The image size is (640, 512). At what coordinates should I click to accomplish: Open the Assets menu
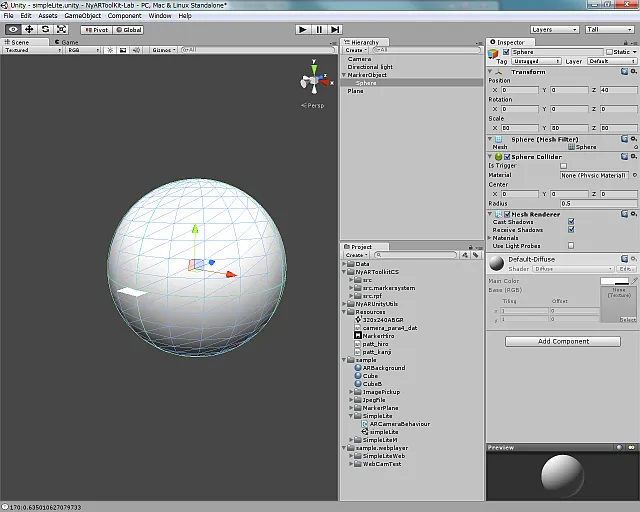point(48,16)
